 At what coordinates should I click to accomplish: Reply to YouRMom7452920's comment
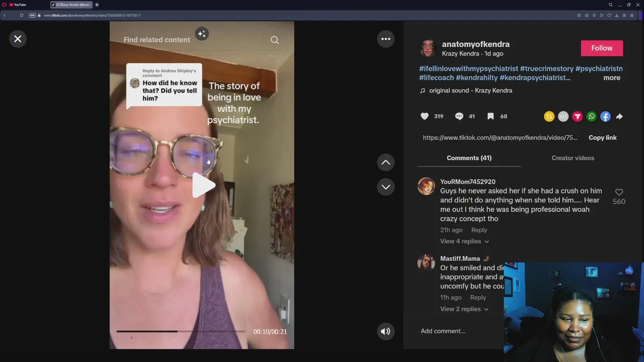479,230
